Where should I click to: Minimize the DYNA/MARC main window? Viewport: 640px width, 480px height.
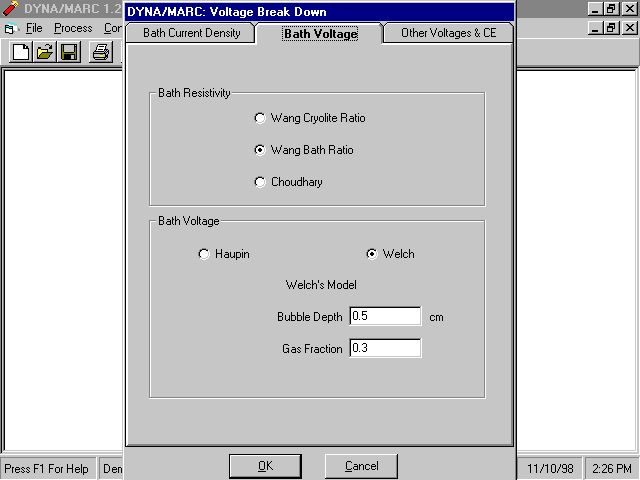point(596,9)
